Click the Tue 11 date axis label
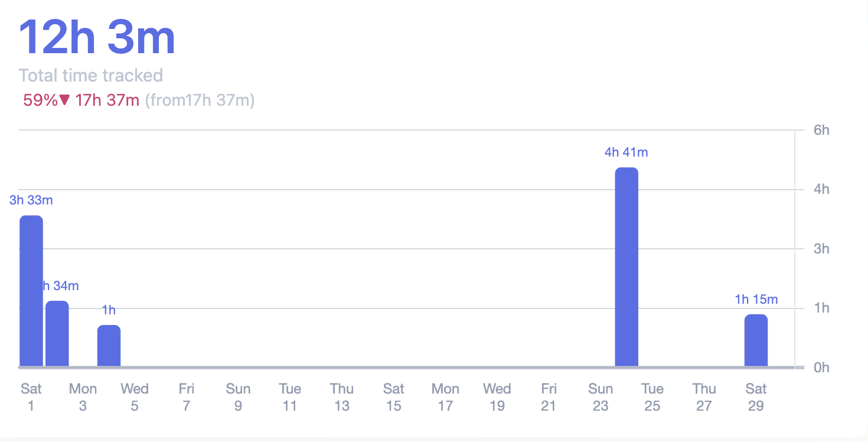Viewport: 868px width, 442px height. [x=290, y=397]
